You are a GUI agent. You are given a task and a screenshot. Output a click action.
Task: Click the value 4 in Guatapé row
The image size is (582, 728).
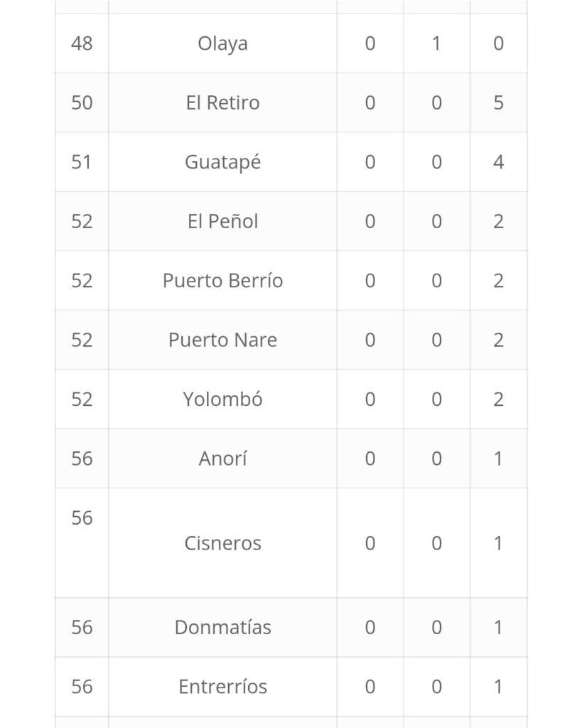pyautogui.click(x=498, y=162)
